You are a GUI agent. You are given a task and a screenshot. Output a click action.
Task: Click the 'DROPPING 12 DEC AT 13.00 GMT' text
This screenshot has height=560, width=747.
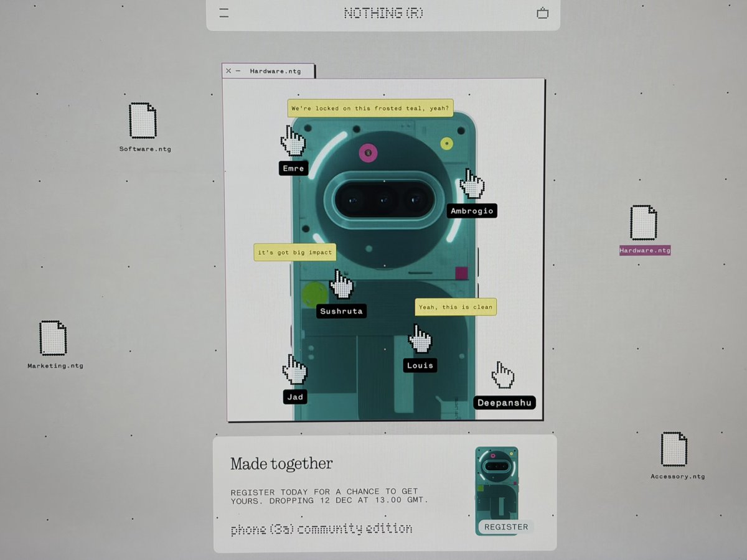tap(349, 500)
